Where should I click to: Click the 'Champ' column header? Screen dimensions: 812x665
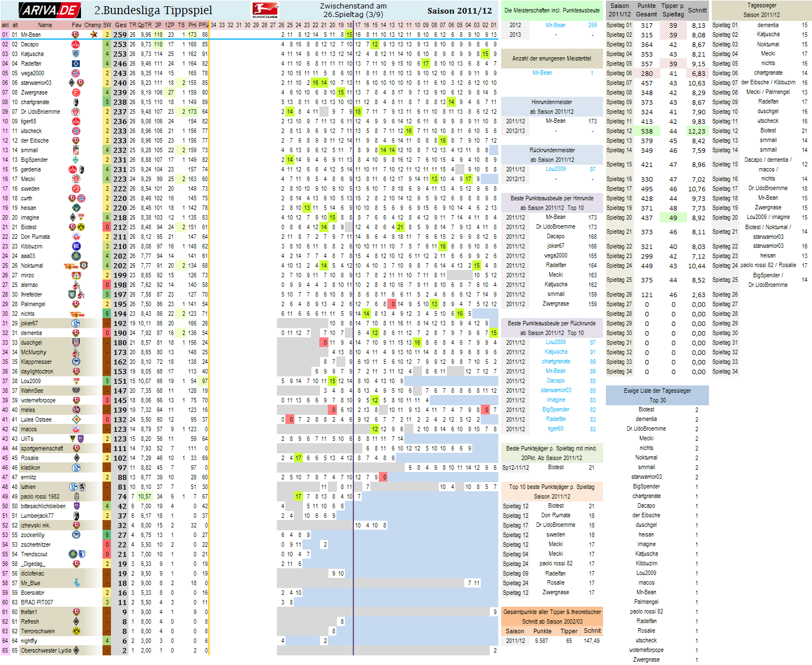pos(93,25)
